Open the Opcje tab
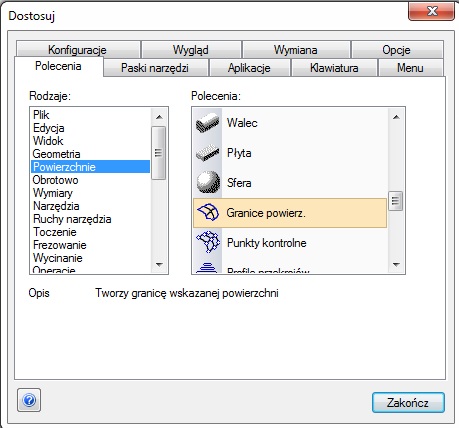Image resolution: width=459 pixels, height=428 pixels. tap(396, 49)
